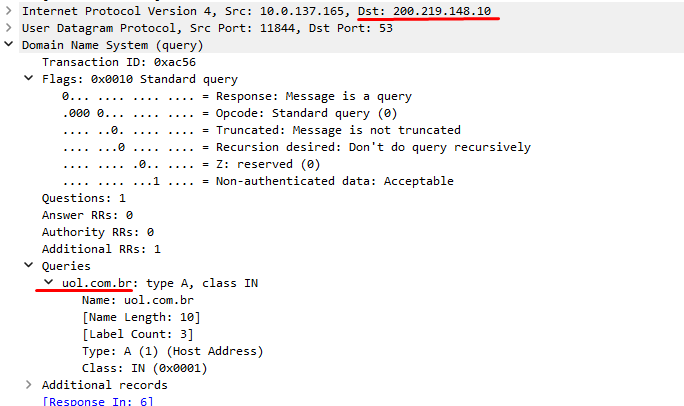This screenshot has width=684, height=406.
Task: Select the Transaction ID 0xac56 row
Action: (119, 62)
